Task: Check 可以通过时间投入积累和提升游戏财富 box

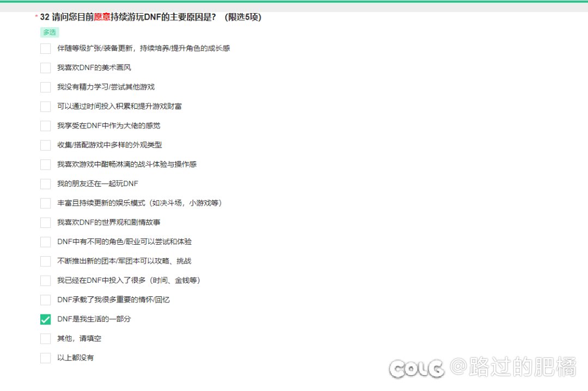Action: pyautogui.click(x=45, y=107)
